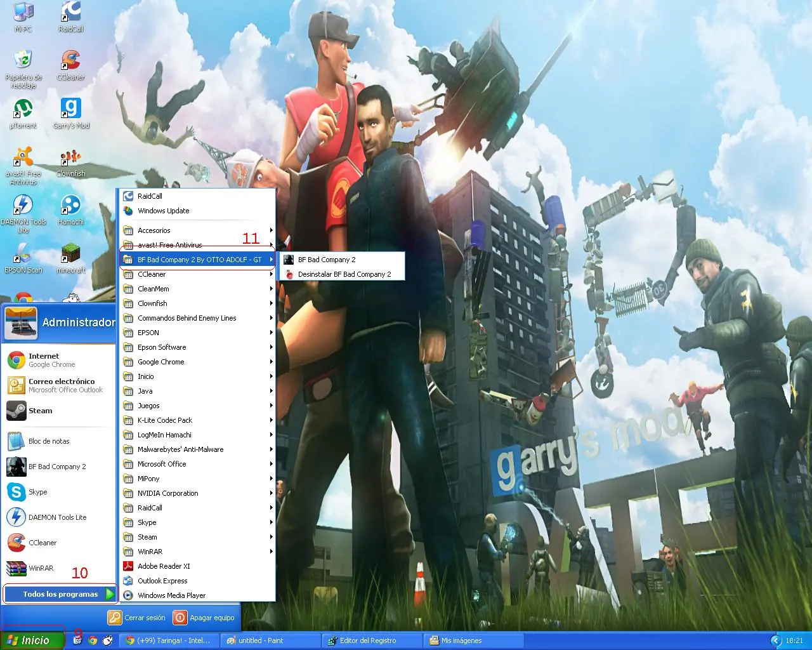Image resolution: width=812 pixels, height=650 pixels.
Task: Open Skype from the recent programs list
Action: click(59, 492)
